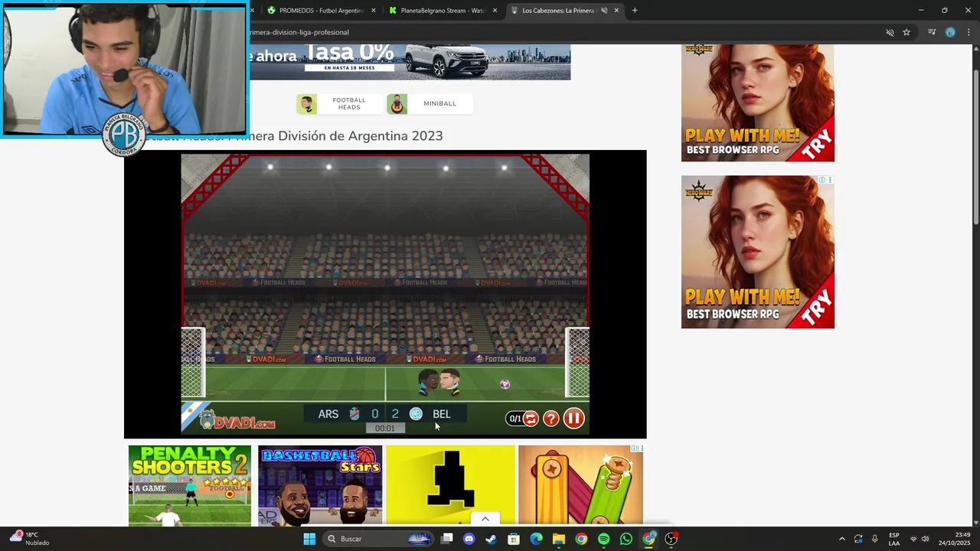Switch to the PROMIEDOS - Futbol Argentino tab
The width and height of the screenshot is (980, 551).
pyautogui.click(x=315, y=11)
